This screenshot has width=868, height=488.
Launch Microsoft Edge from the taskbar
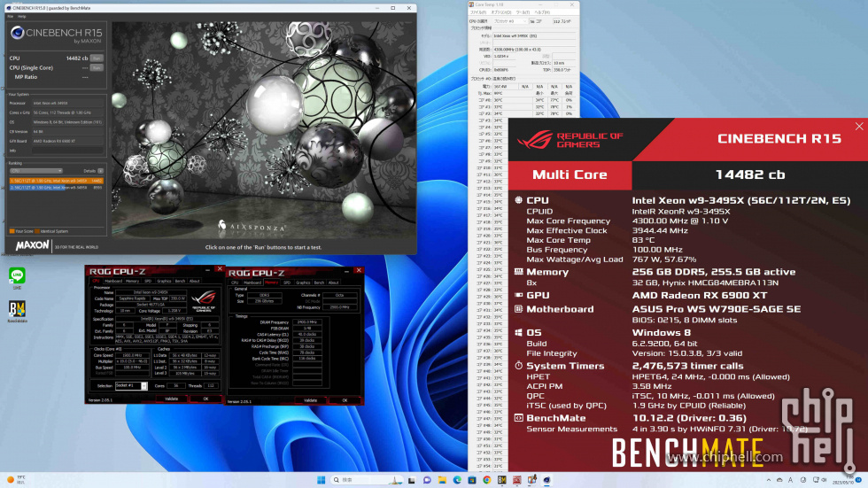[457, 480]
